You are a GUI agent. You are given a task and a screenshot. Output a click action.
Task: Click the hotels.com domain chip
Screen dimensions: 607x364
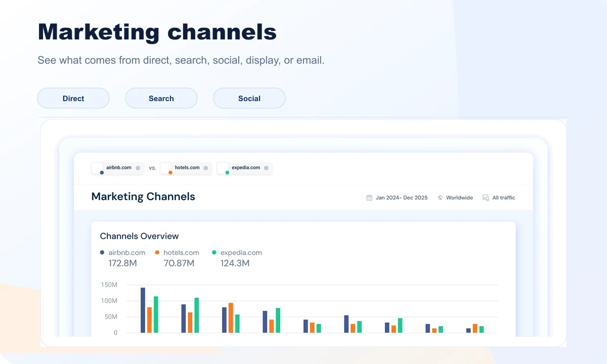tap(186, 168)
